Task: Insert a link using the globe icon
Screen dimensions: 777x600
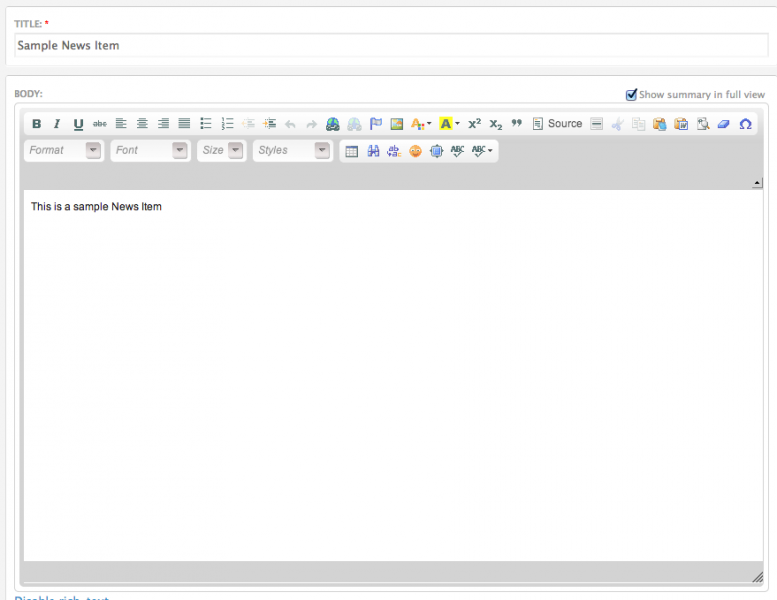Action: [x=332, y=124]
